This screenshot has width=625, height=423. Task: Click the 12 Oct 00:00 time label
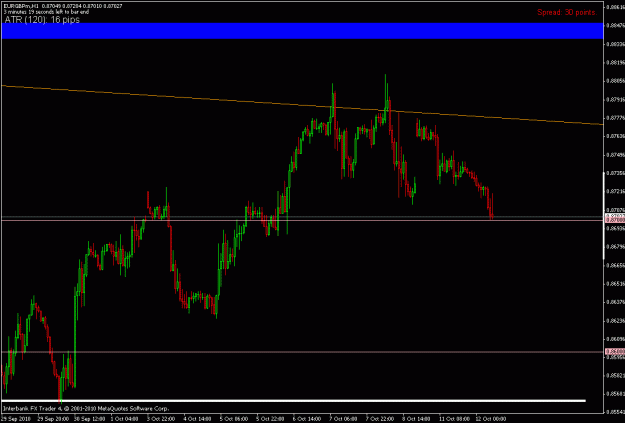[490, 419]
